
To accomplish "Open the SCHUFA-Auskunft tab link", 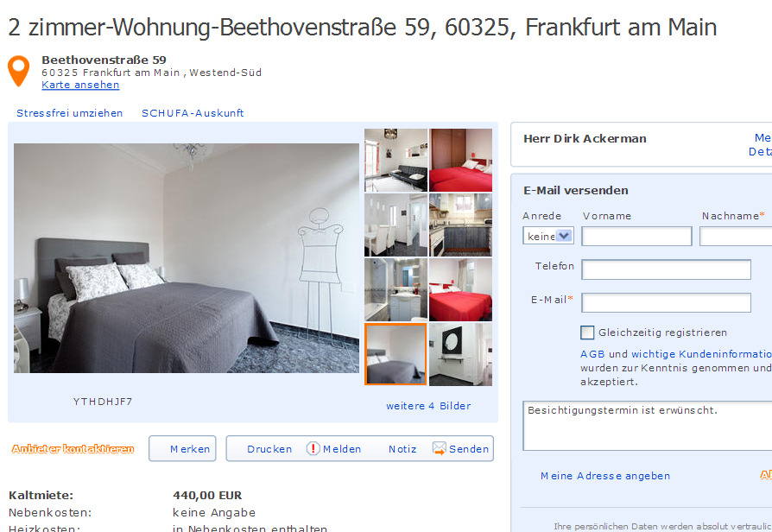I will click(193, 113).
